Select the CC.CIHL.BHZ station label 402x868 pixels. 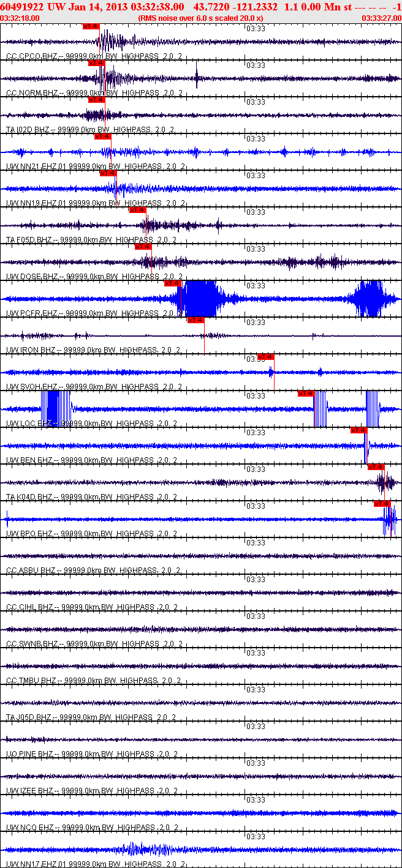29,607
